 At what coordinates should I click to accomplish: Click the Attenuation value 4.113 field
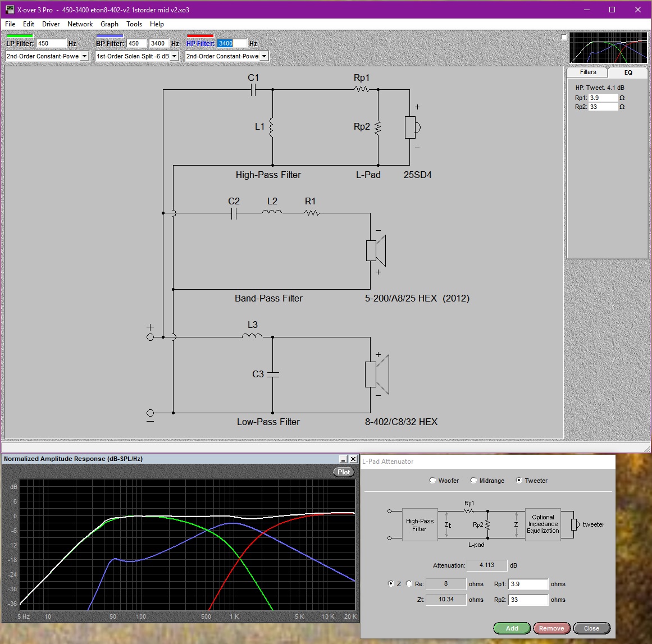tap(487, 565)
